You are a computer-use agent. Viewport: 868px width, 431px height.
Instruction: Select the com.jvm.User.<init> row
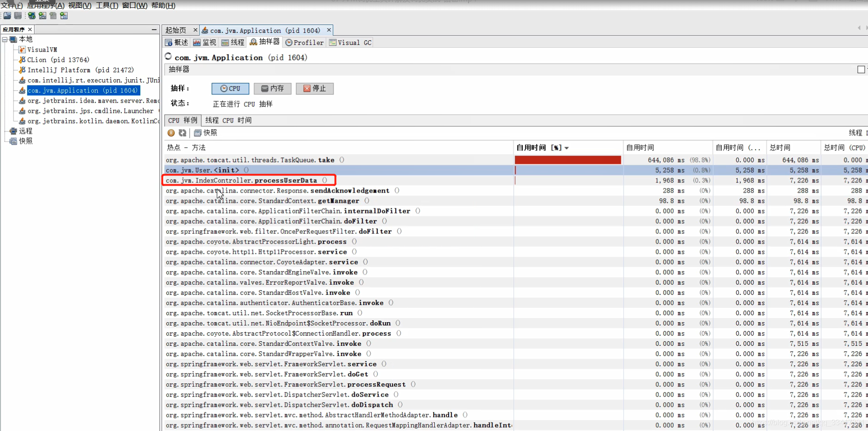[516, 170]
